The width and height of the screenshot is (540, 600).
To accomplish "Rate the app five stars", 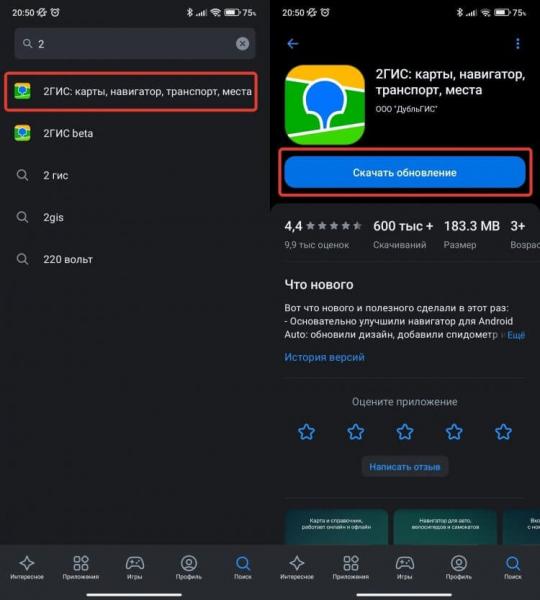I will [503, 432].
